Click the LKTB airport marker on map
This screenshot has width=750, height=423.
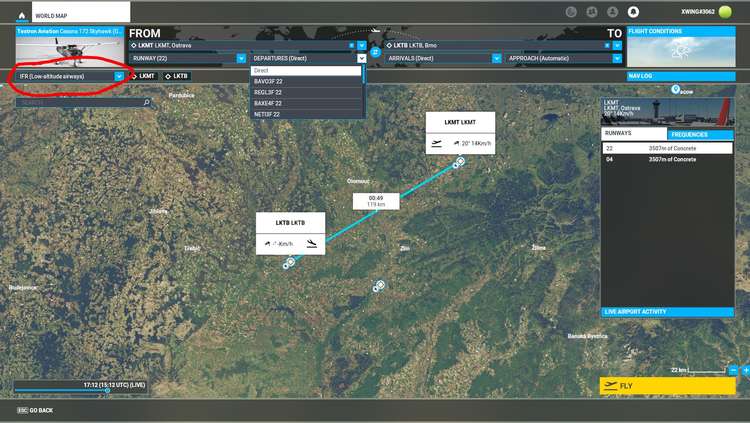(289, 263)
